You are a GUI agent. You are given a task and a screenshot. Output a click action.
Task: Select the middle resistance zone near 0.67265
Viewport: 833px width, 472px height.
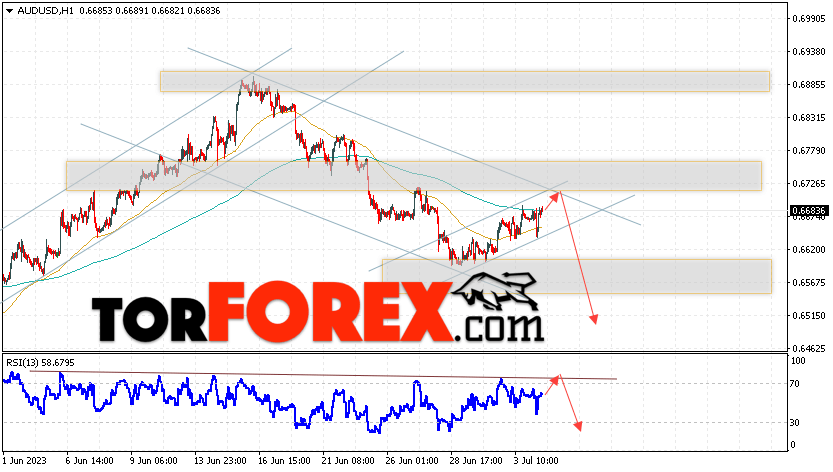pyautogui.click(x=414, y=176)
